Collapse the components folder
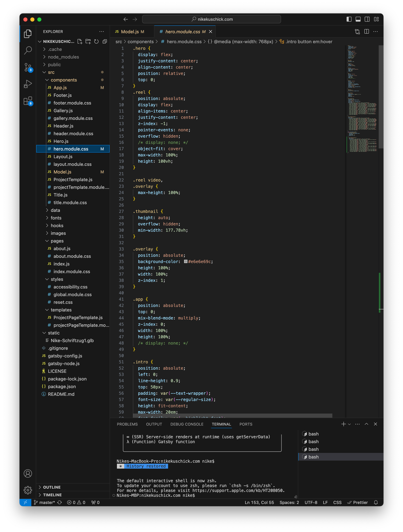Screen dimensions: 403x532 [73, 80]
